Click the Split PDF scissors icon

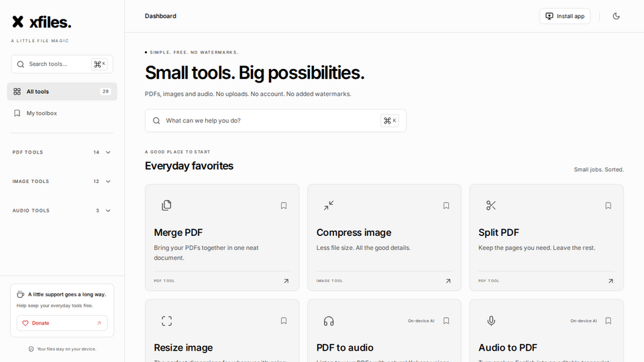coord(491,205)
